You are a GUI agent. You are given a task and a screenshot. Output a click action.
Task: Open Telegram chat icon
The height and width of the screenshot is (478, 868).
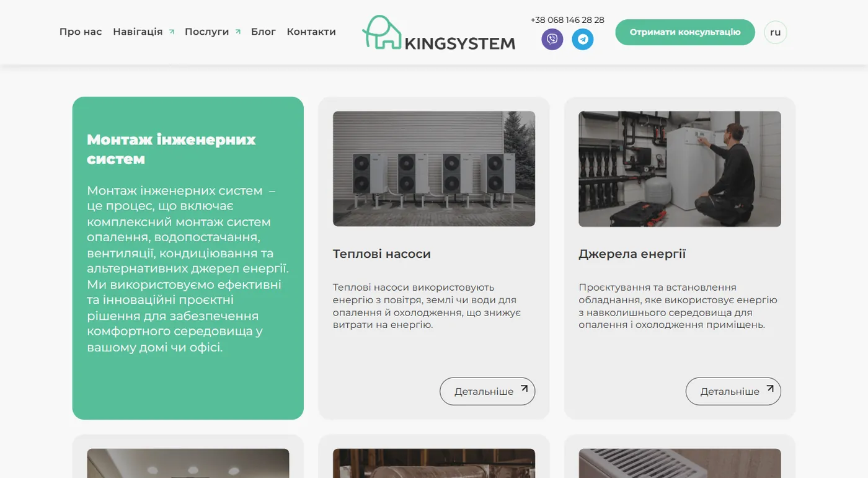582,39
